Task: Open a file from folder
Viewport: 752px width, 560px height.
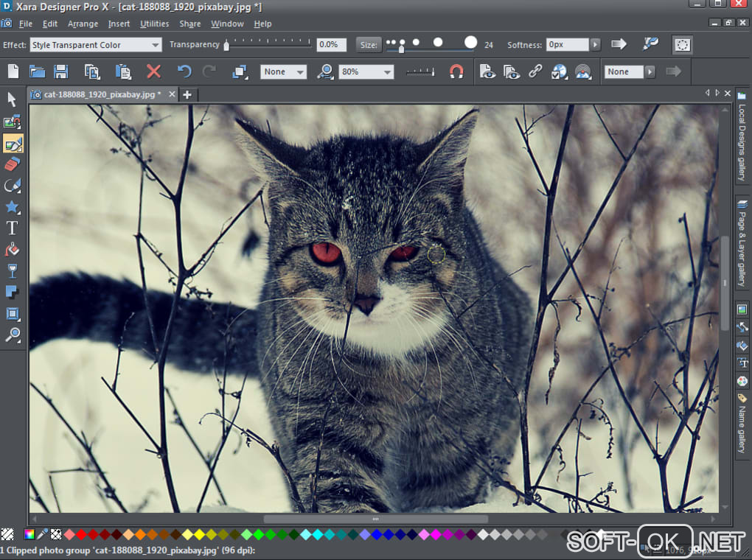Action: (x=37, y=72)
